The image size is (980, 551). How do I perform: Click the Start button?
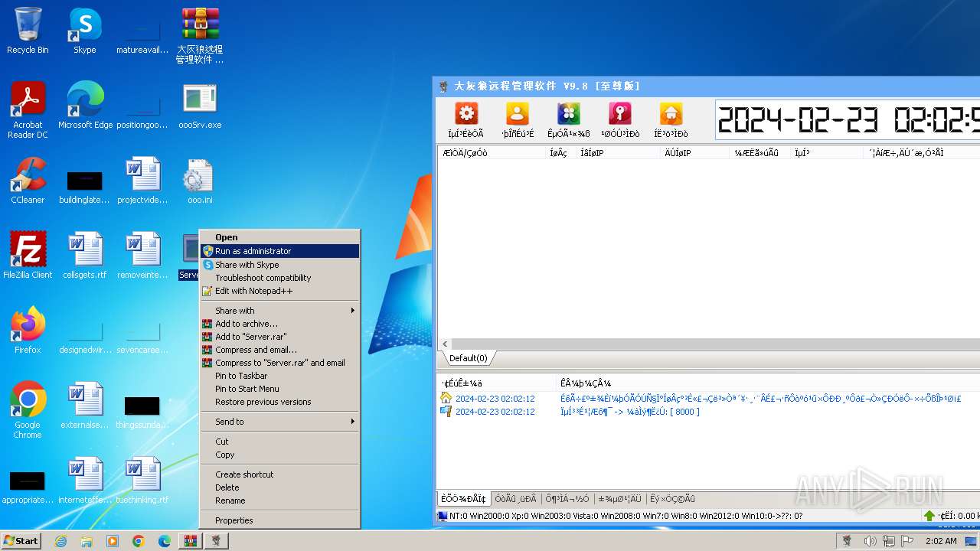click(21, 541)
